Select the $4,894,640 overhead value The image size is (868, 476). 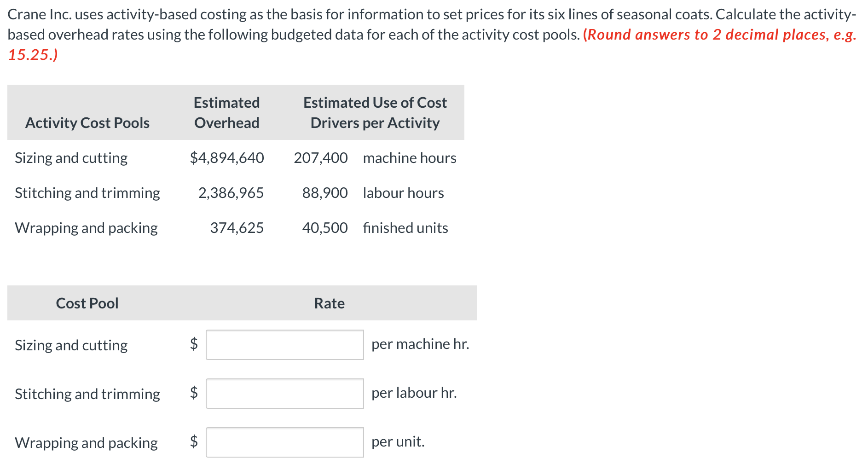[226, 158]
